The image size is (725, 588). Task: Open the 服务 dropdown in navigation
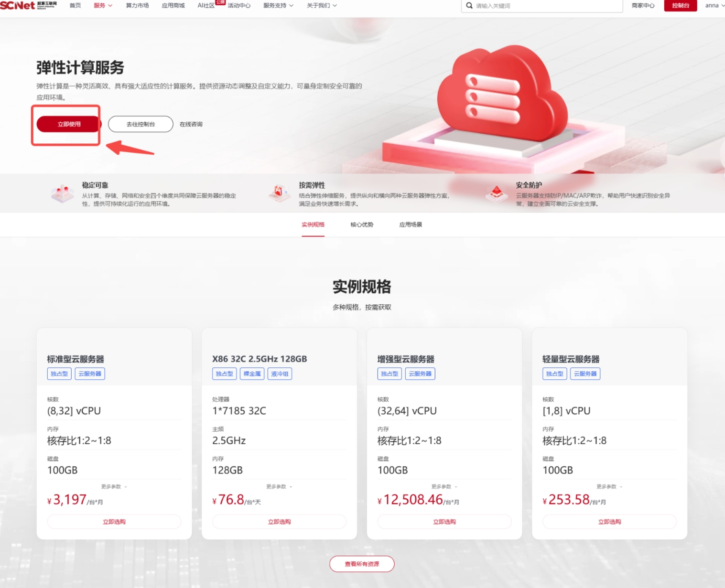coord(103,6)
